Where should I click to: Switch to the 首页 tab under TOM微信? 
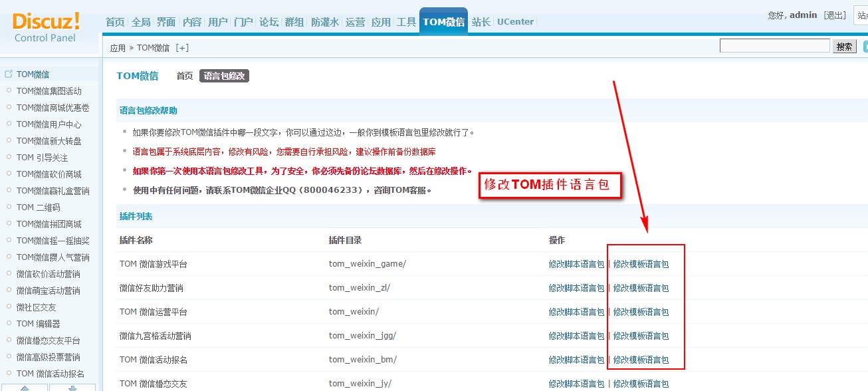click(x=184, y=76)
